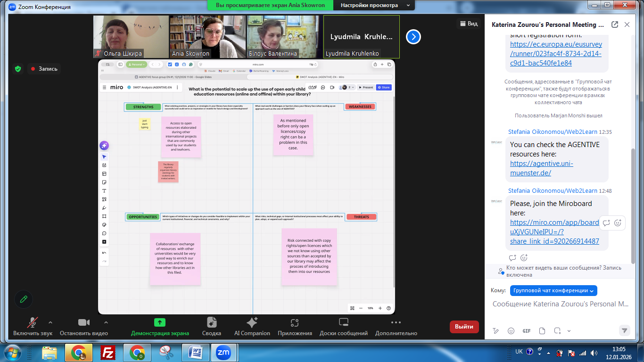Open the green annotation pencil tool
Image resolution: width=644 pixels, height=362 pixels.
(23, 299)
